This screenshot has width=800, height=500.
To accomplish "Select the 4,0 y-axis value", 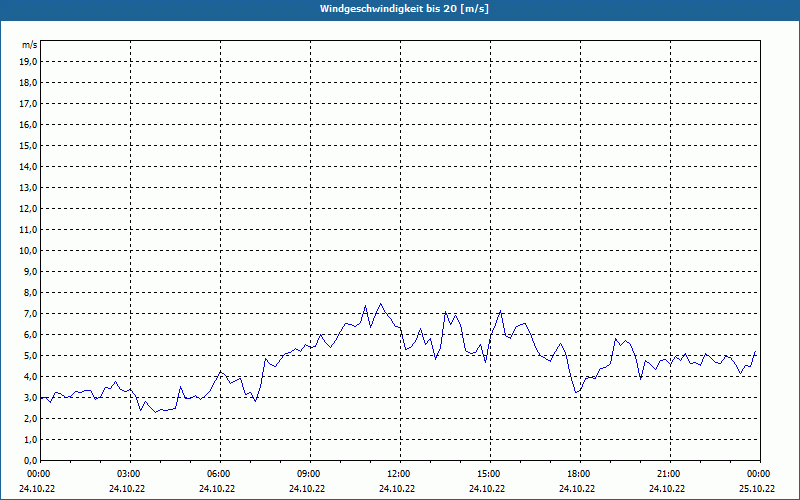I will click(x=30, y=377).
